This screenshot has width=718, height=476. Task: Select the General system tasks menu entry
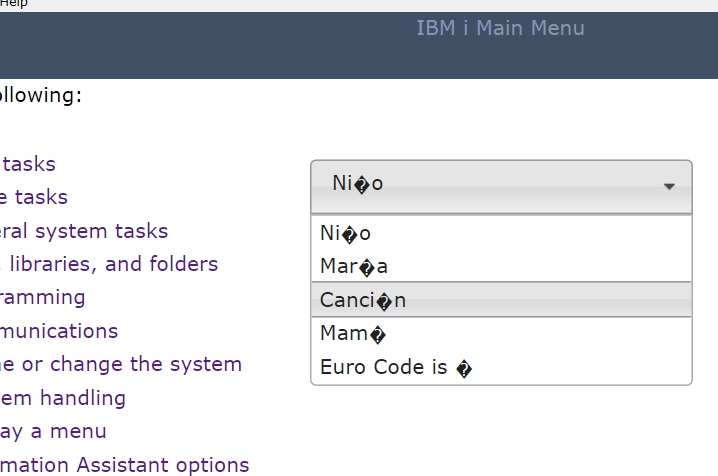click(x=84, y=231)
